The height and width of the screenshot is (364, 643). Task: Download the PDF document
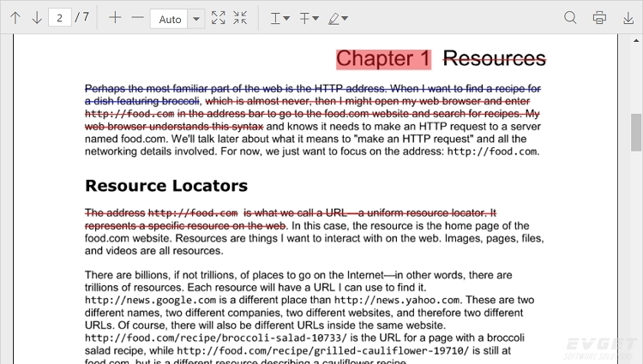click(627, 17)
